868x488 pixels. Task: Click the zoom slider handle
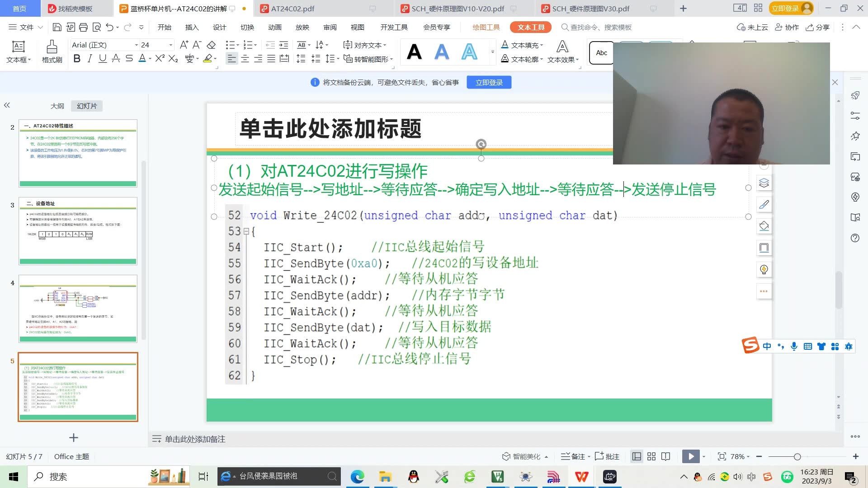pyautogui.click(x=797, y=457)
